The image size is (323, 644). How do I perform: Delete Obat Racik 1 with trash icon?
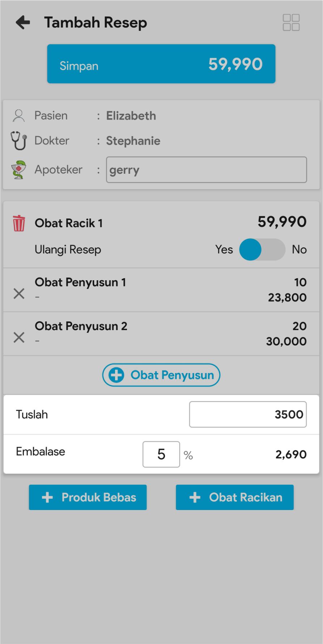coord(19,223)
